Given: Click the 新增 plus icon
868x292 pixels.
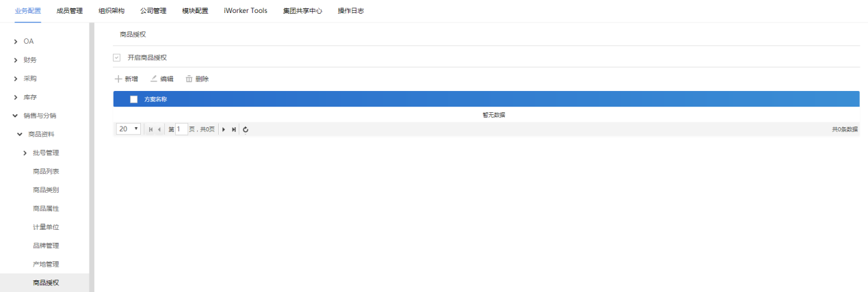Looking at the screenshot, I should (118, 79).
